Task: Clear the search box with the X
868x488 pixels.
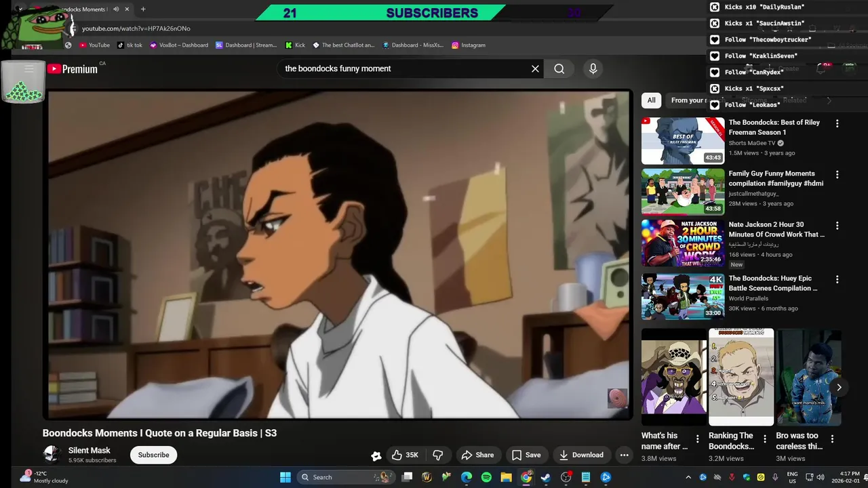Action: point(535,68)
